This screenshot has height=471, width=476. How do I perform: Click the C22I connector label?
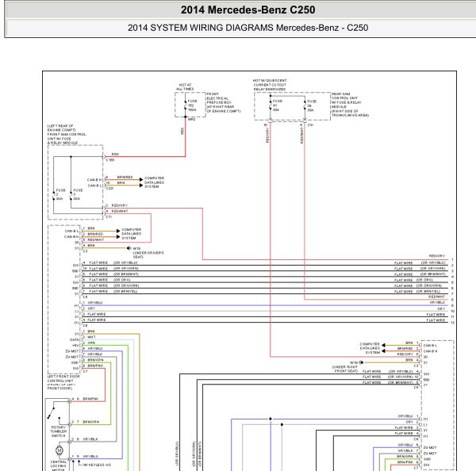pyautogui.click(x=109, y=189)
